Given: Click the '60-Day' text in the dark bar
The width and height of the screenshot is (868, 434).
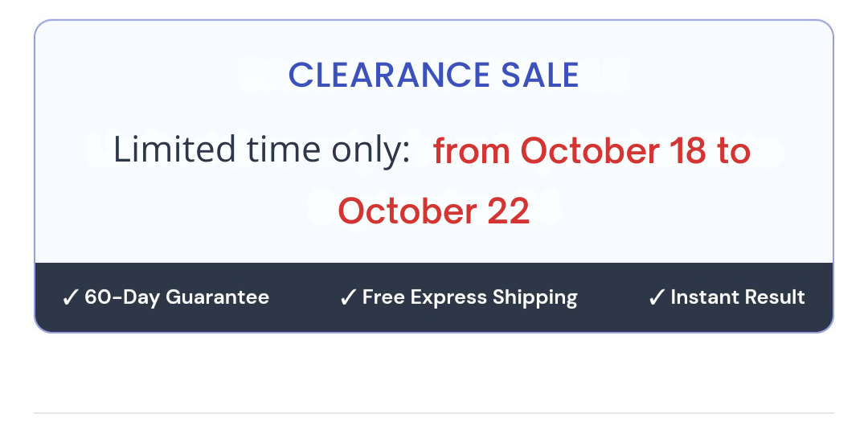Looking at the screenshot, I should click(x=122, y=297).
